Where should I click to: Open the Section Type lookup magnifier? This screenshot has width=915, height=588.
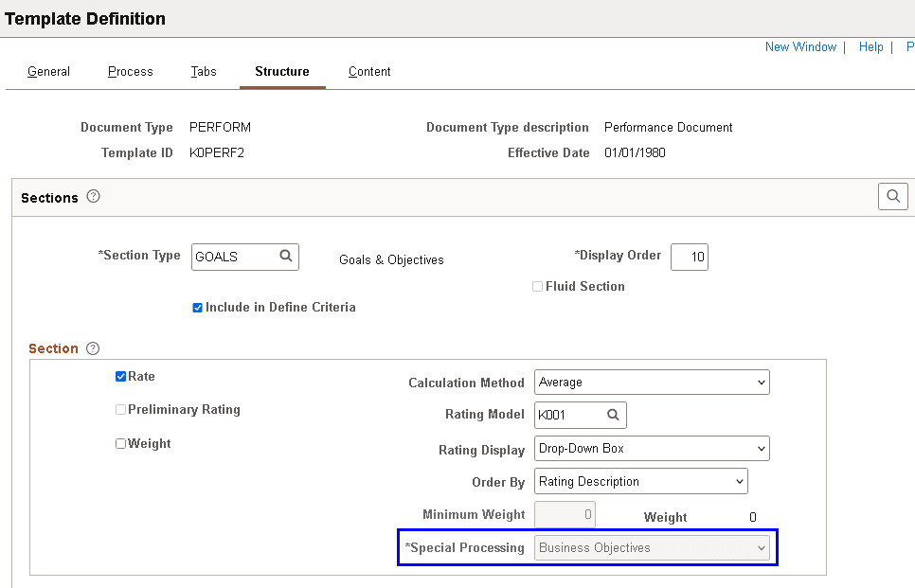(286, 257)
